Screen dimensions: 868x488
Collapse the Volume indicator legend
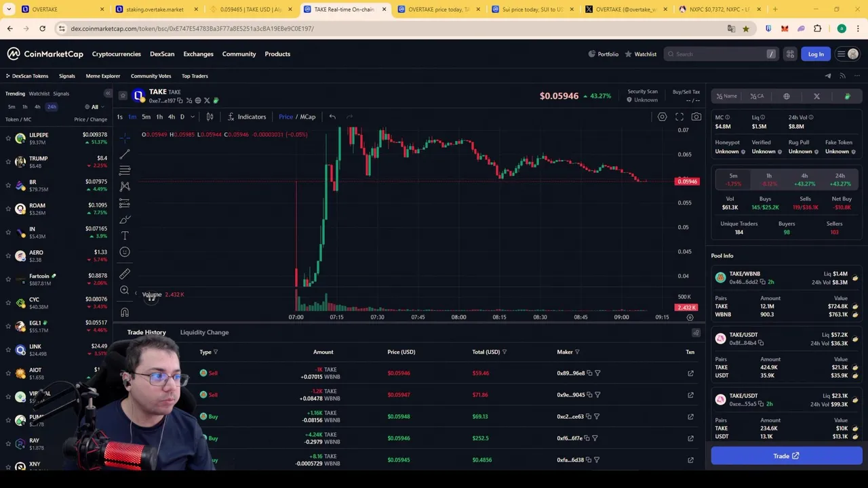tap(136, 294)
